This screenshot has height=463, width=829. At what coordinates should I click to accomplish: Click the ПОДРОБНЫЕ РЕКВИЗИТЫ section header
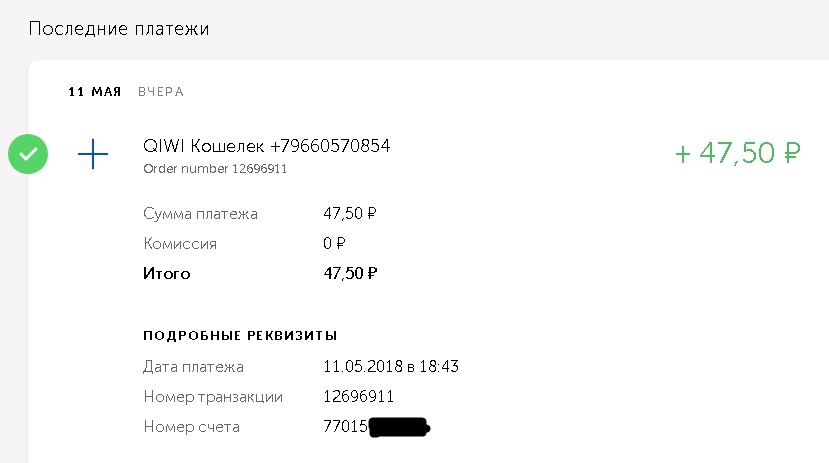coord(240,335)
